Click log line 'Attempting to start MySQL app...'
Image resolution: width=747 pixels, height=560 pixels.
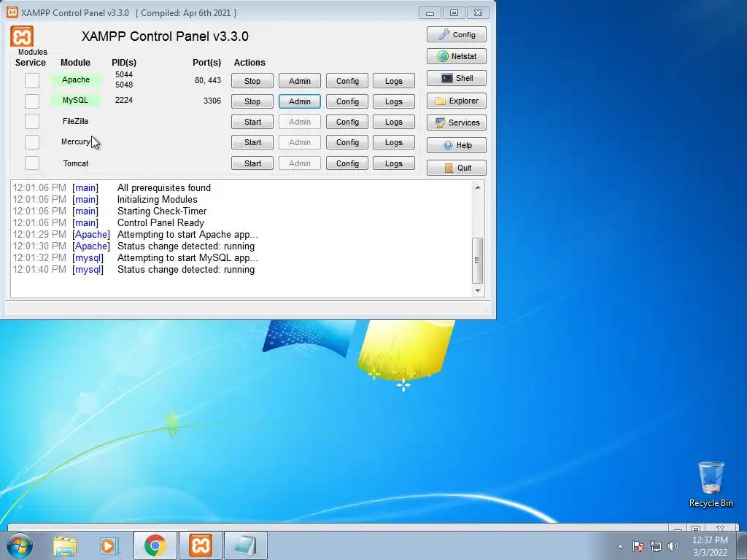[187, 257]
